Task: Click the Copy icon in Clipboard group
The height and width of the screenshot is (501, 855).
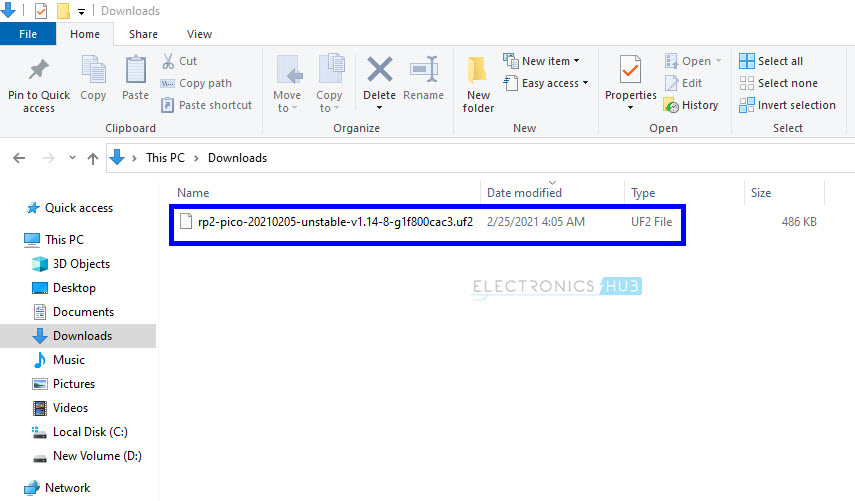Action: click(93, 72)
